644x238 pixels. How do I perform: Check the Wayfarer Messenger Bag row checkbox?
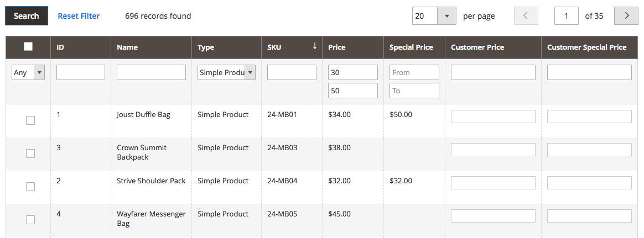(x=30, y=220)
